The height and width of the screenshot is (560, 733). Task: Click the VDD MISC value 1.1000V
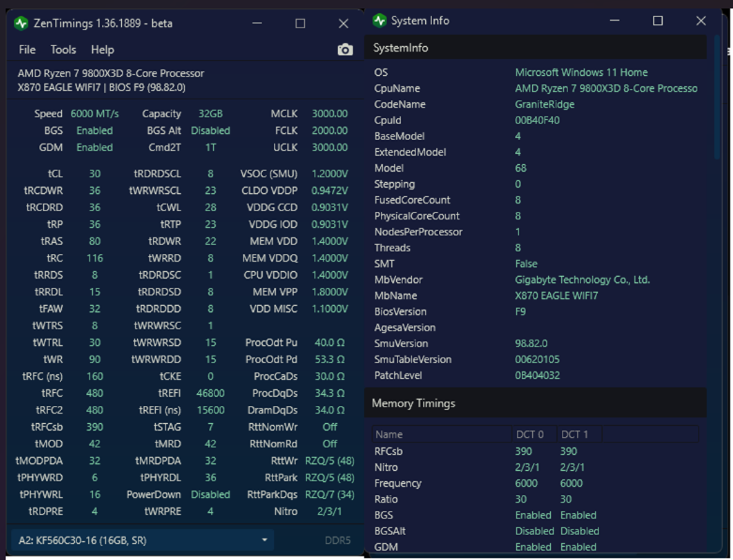[329, 309]
